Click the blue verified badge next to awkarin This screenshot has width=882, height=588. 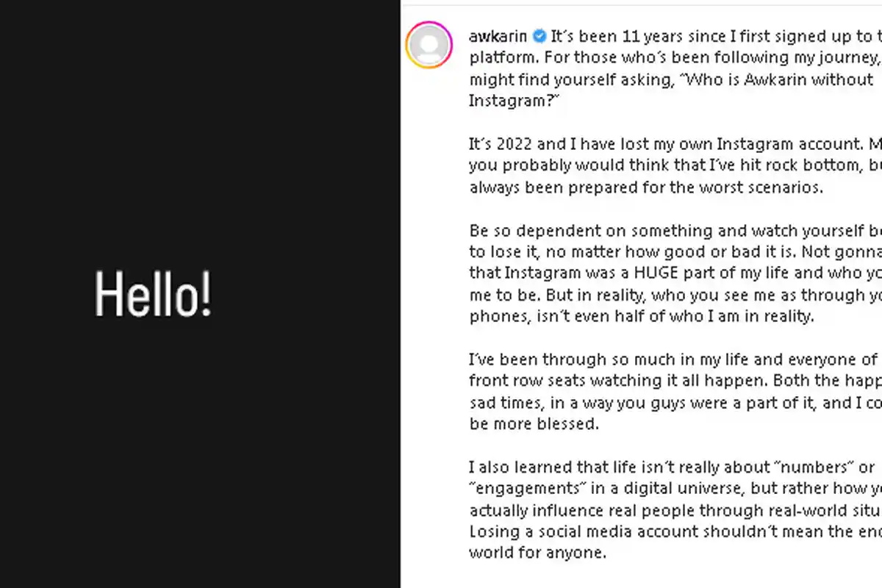[x=539, y=35]
